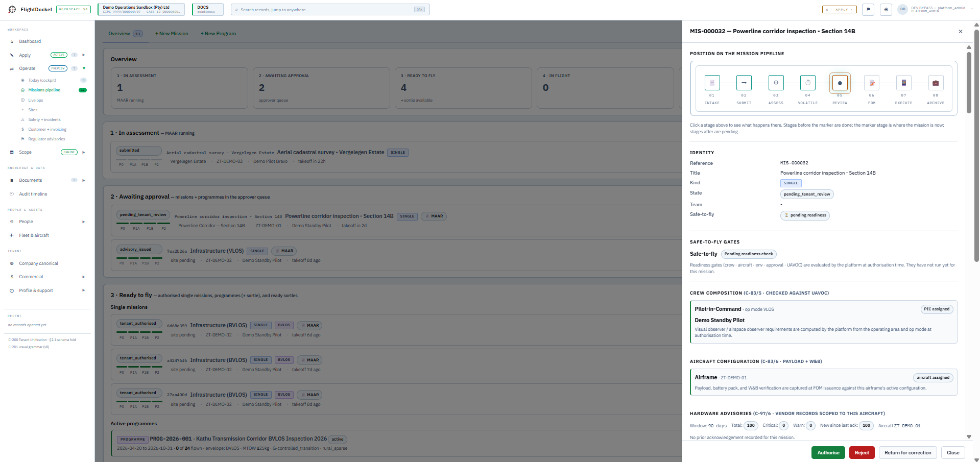Image resolution: width=980 pixels, height=462 pixels.
Task: Click the Customer + invoicing dollar icon
Action: [x=22, y=129]
